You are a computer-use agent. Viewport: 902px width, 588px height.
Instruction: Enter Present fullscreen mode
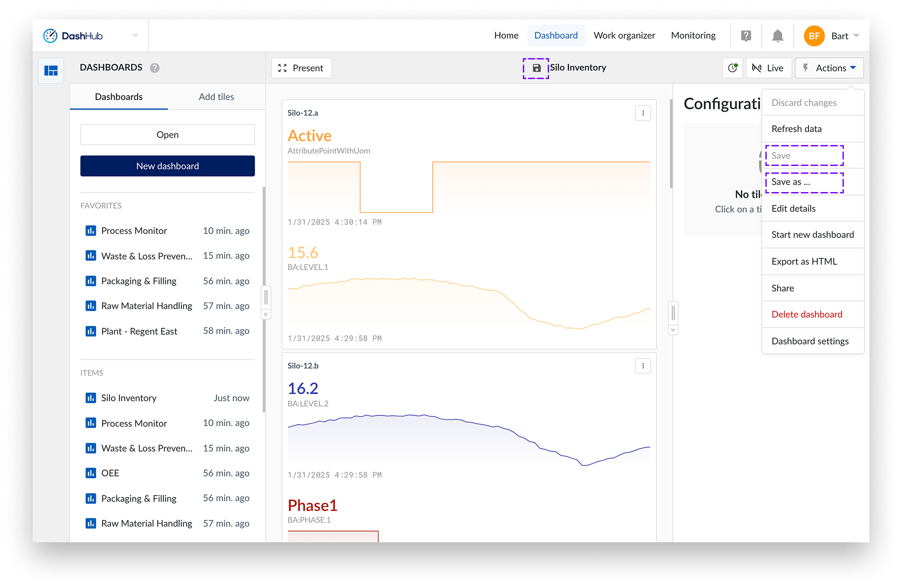pos(301,68)
